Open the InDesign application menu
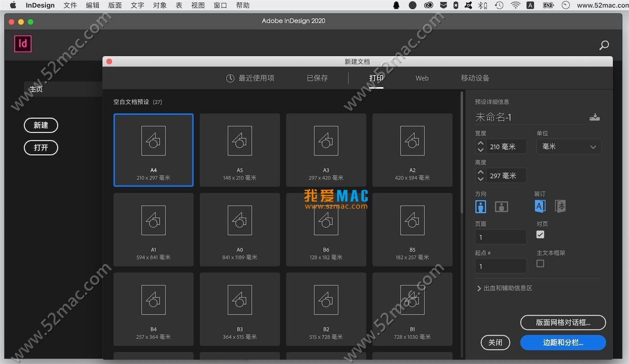The width and height of the screenshot is (629, 364). 40,5
